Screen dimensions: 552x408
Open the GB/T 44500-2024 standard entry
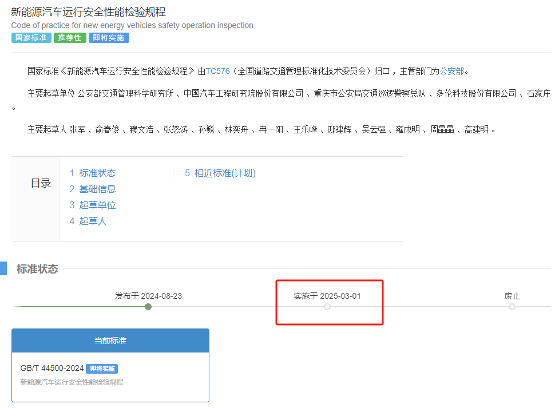point(52,368)
